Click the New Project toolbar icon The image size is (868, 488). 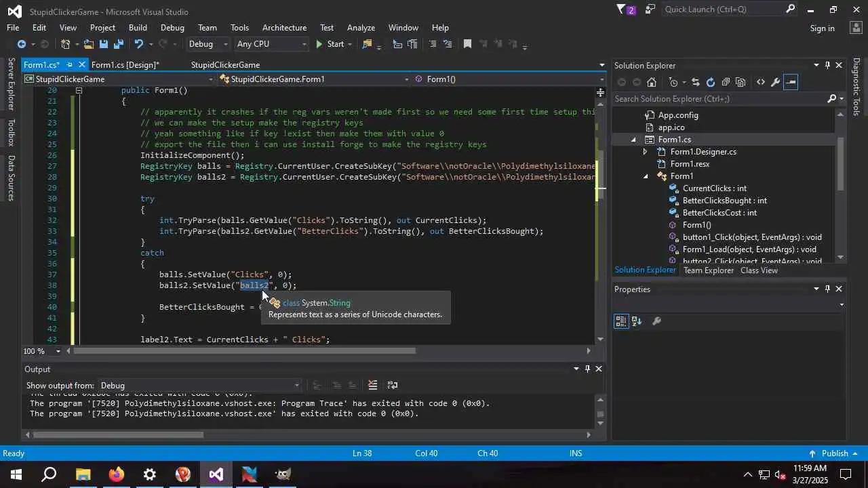click(66, 44)
